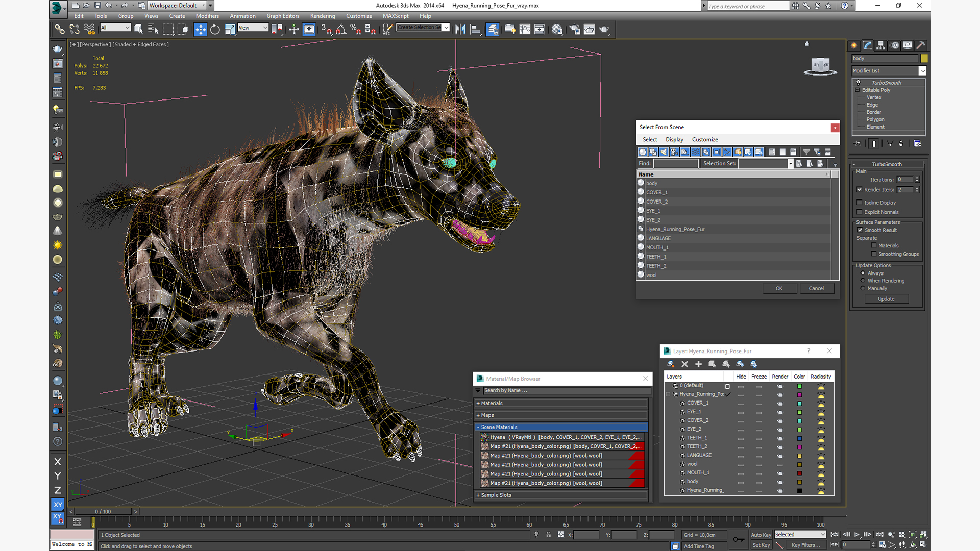
Task: Click the body object color swatch
Action: tap(924, 59)
